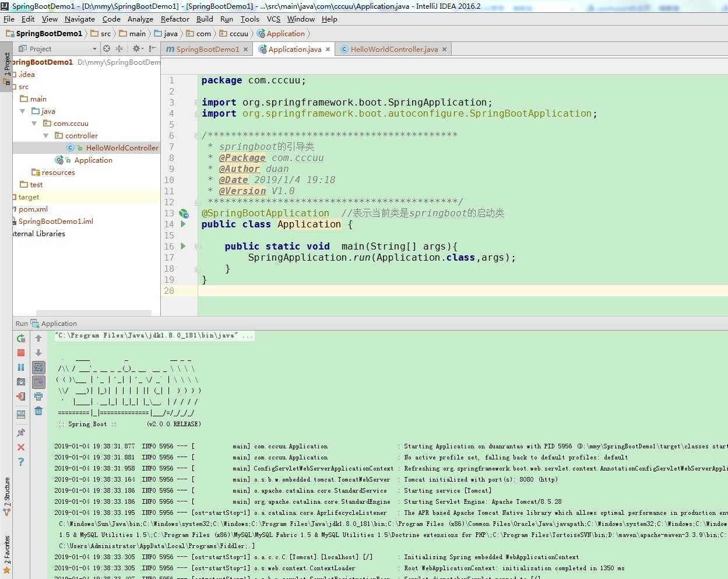The height and width of the screenshot is (579, 728).
Task: Toggle the 7: Structure side tool tab
Action: 6,497
